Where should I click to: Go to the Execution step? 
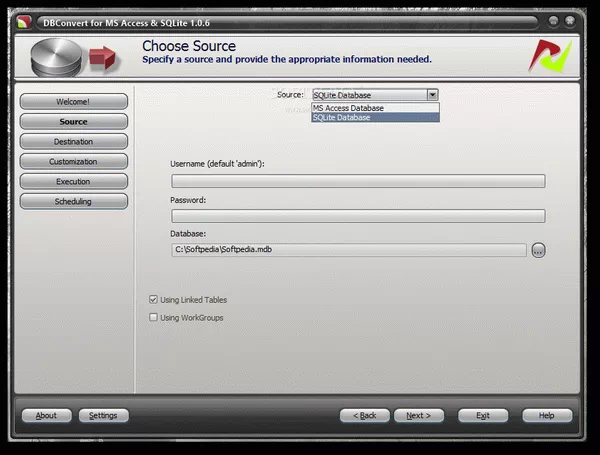point(73,181)
